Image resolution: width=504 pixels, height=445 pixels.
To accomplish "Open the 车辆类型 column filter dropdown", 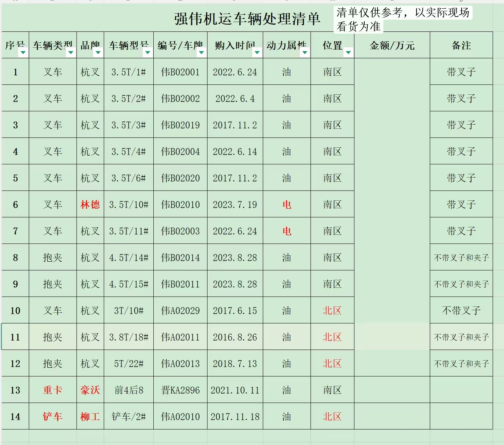I will pyautogui.click(x=71, y=53).
